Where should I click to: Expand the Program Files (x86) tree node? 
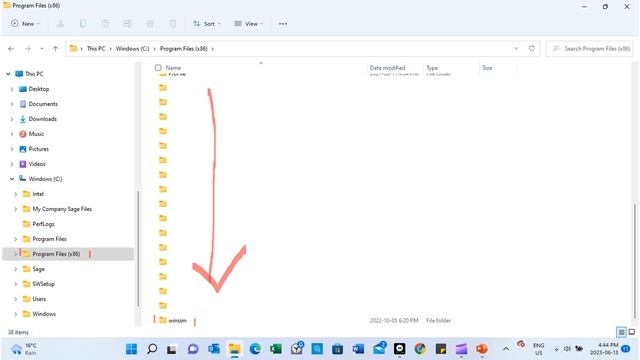pyautogui.click(x=16, y=254)
